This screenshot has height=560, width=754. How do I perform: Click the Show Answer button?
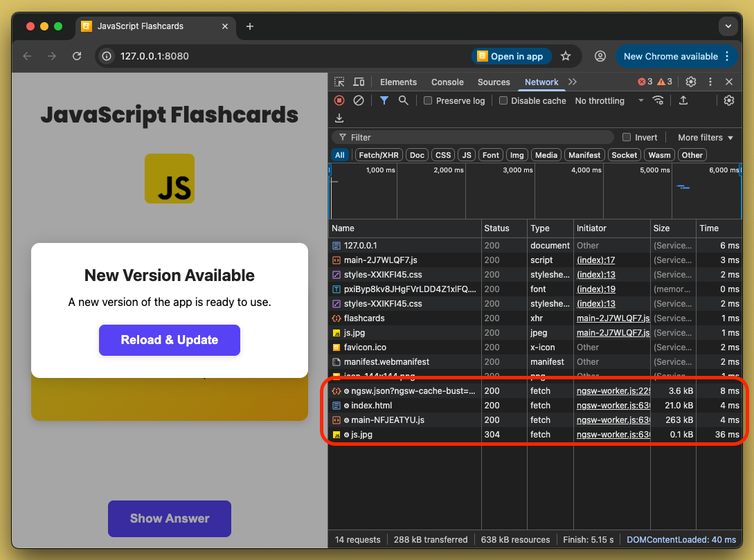click(x=169, y=518)
